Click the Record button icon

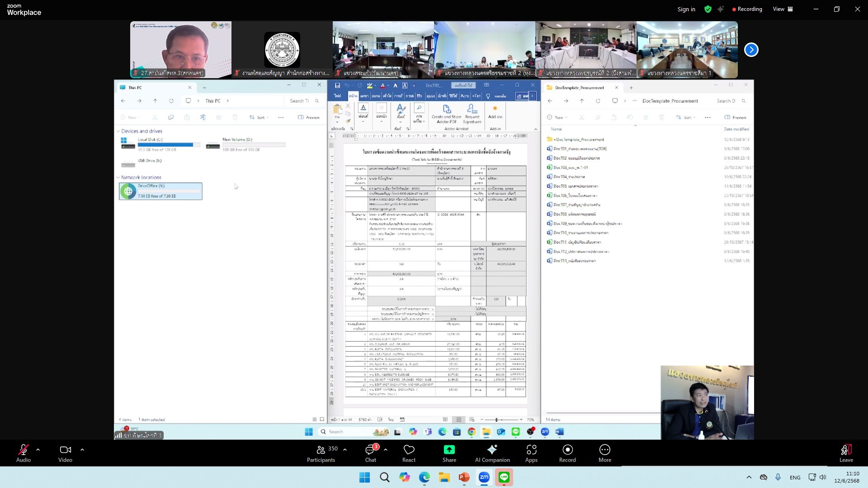567,450
